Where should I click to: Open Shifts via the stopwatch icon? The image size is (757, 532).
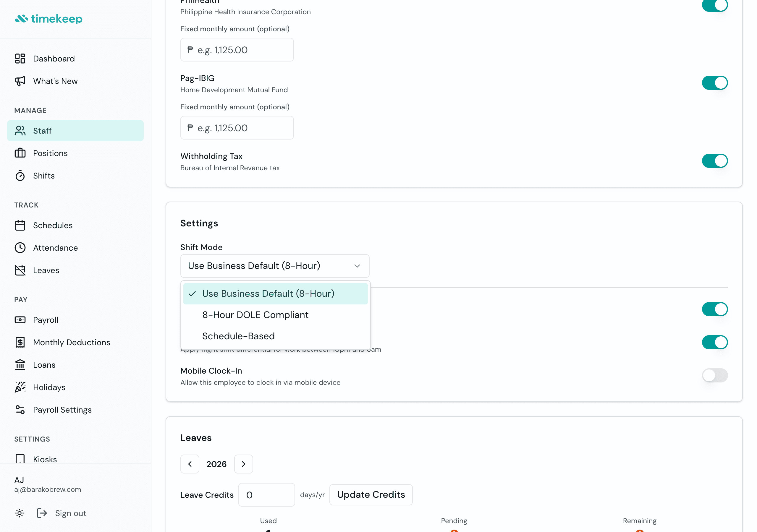(x=20, y=176)
